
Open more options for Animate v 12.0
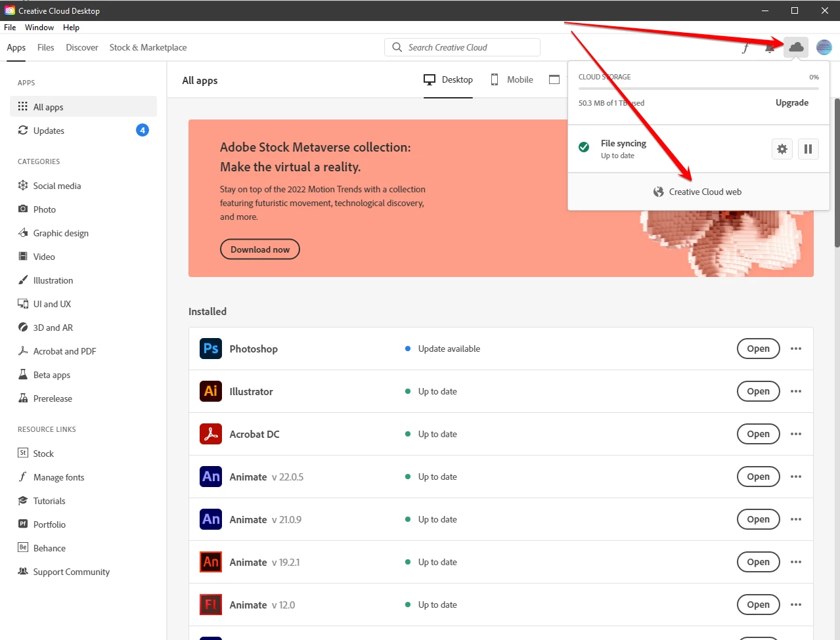[796, 605]
